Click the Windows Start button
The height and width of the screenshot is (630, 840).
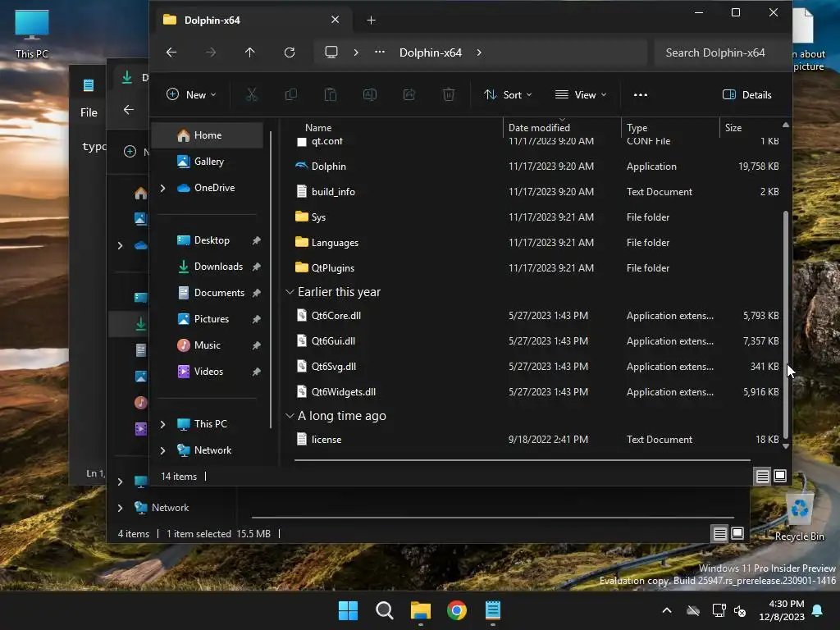point(348,610)
